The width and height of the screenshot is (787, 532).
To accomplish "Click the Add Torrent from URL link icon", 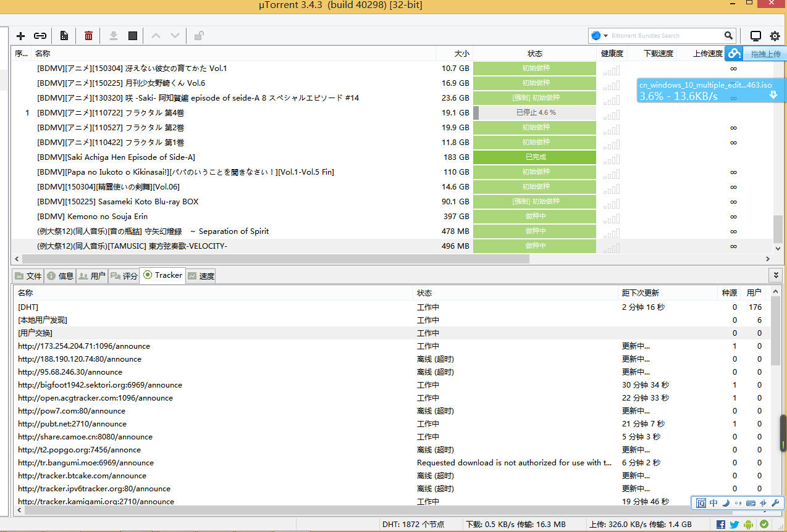I will [x=40, y=36].
